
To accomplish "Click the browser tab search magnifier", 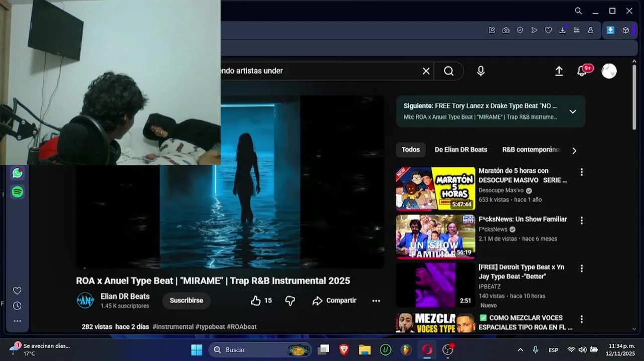I will [x=578, y=11].
